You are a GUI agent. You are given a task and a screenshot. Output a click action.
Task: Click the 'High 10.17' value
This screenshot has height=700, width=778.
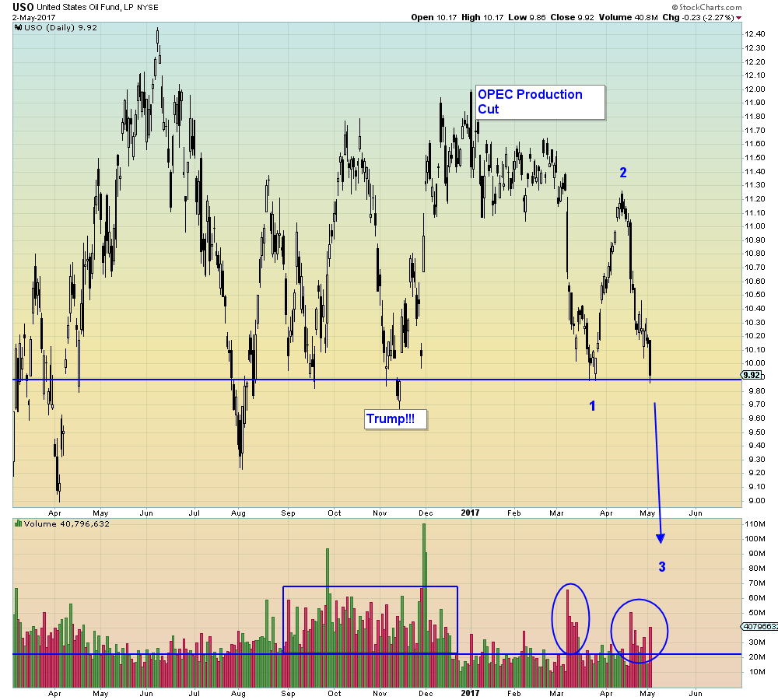pyautogui.click(x=482, y=17)
